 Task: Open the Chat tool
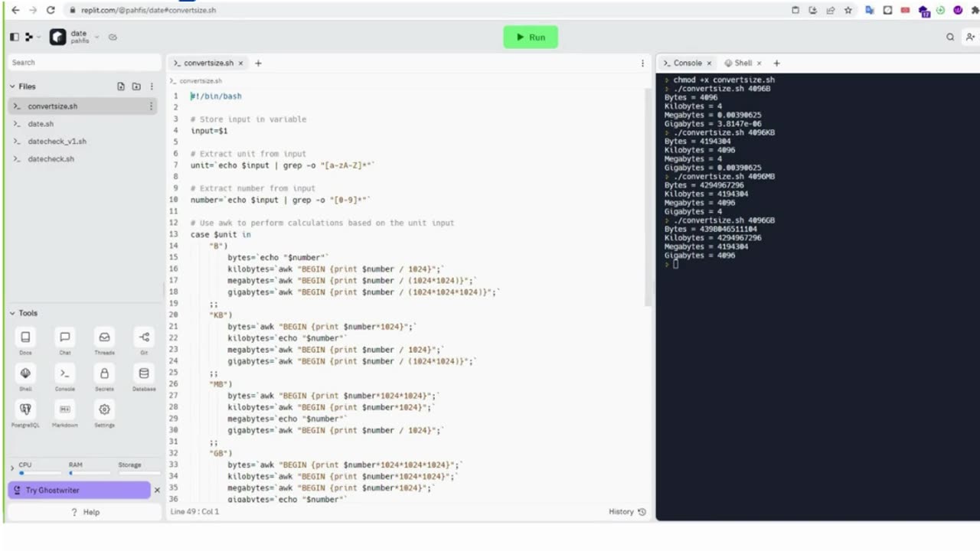[x=65, y=341]
